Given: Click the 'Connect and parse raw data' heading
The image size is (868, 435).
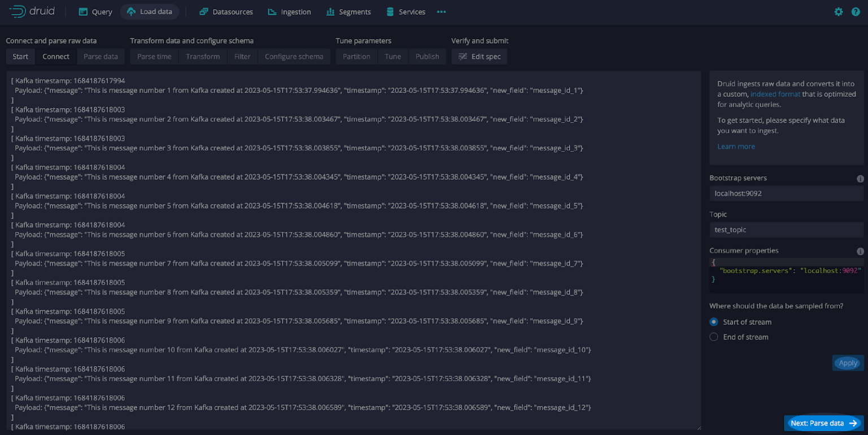Looking at the screenshot, I should coord(51,41).
